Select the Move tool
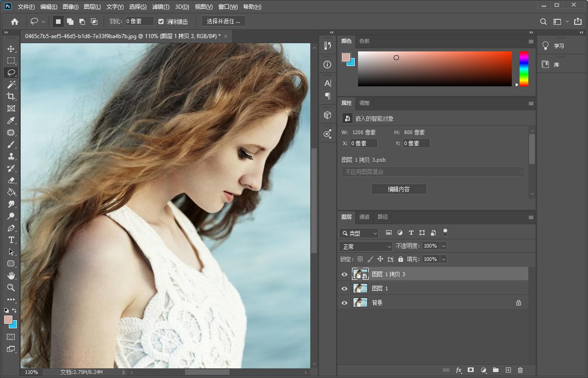This screenshot has width=588, height=378. pos(11,48)
